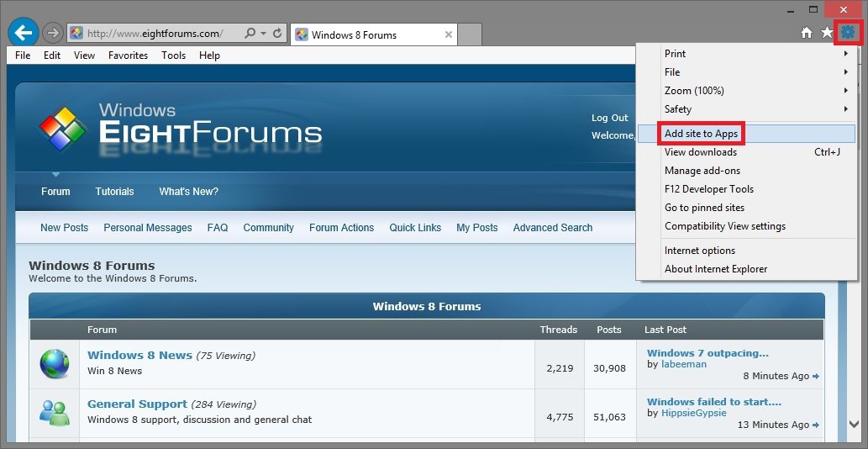Open the Favorites menu
The height and width of the screenshot is (449, 868).
coord(128,55)
